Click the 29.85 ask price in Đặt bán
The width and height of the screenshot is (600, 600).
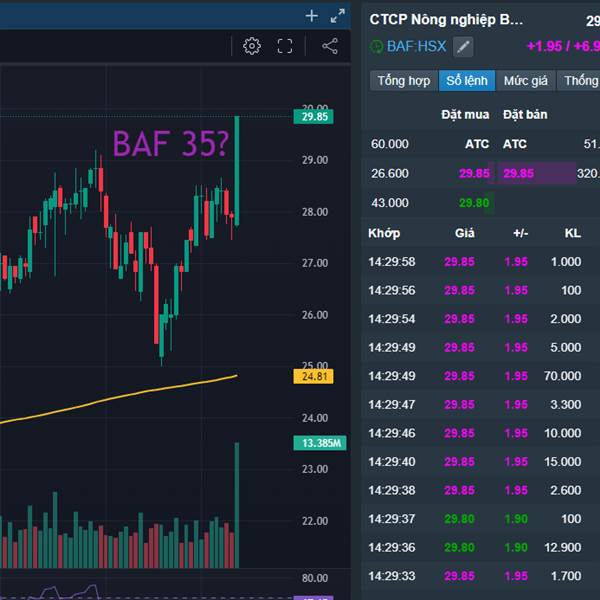pyautogui.click(x=518, y=173)
